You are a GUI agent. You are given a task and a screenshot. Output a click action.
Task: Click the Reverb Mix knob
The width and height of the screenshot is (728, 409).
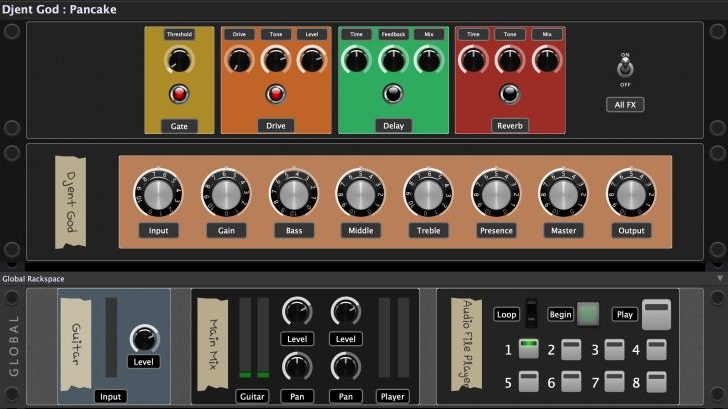[546, 60]
